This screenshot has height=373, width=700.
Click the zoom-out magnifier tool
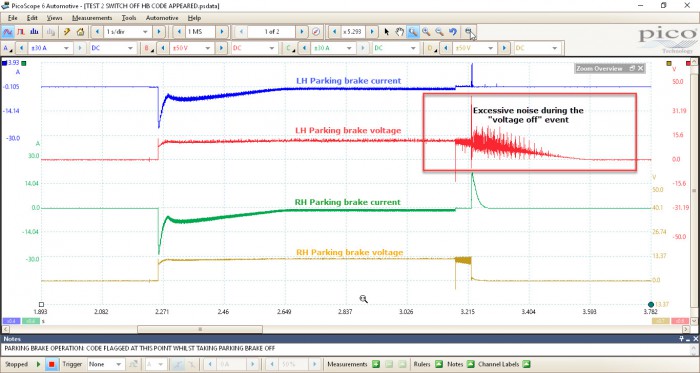pos(439,32)
